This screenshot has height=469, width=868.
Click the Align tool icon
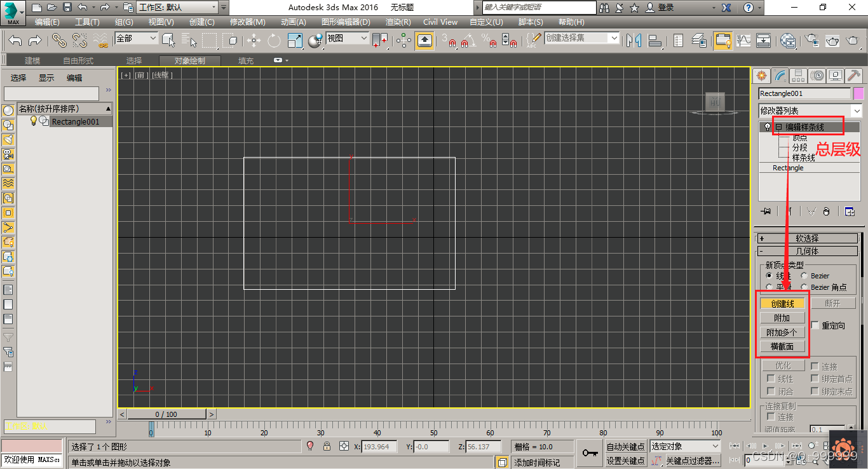click(x=654, y=41)
